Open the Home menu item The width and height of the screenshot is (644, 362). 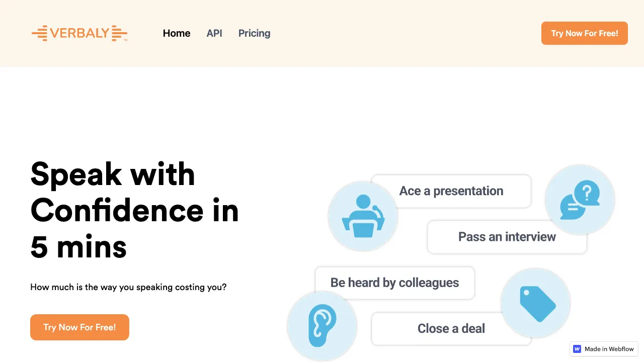coord(177,33)
